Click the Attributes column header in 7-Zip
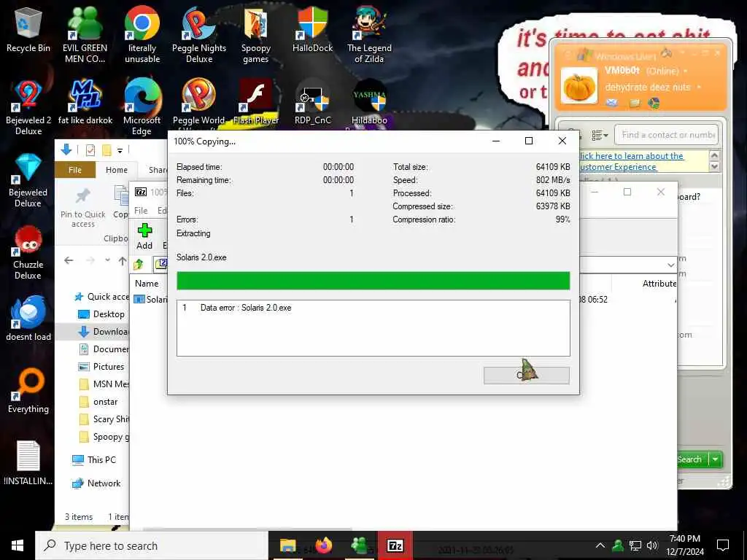Screen dimensions: 747x560 [659, 284]
